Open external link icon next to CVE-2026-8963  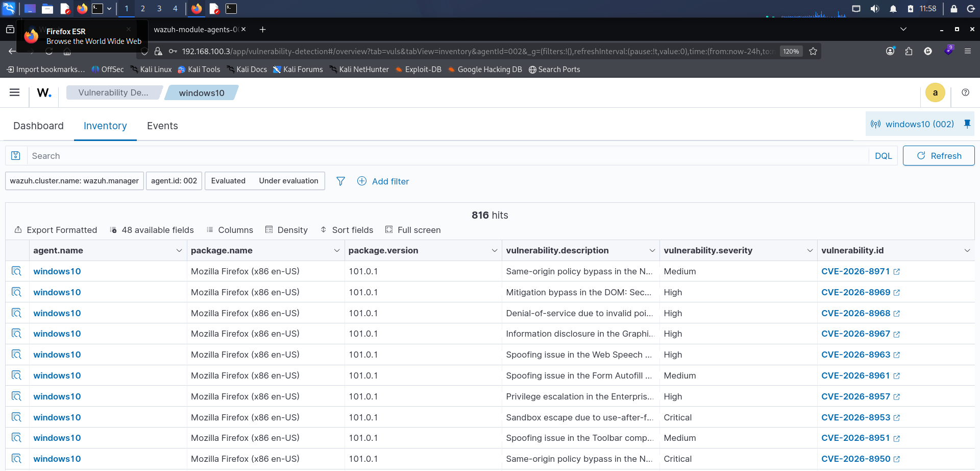897,355
